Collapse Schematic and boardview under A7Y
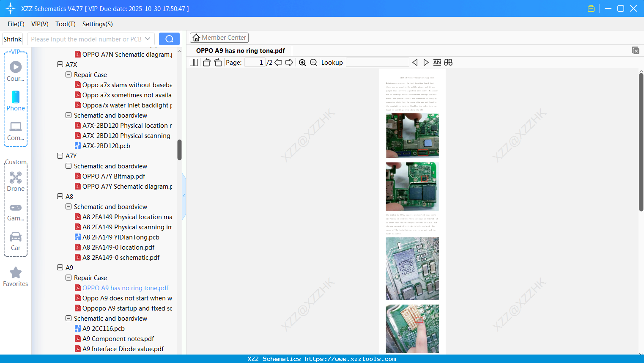This screenshot has height=363, width=644. pos(69,166)
